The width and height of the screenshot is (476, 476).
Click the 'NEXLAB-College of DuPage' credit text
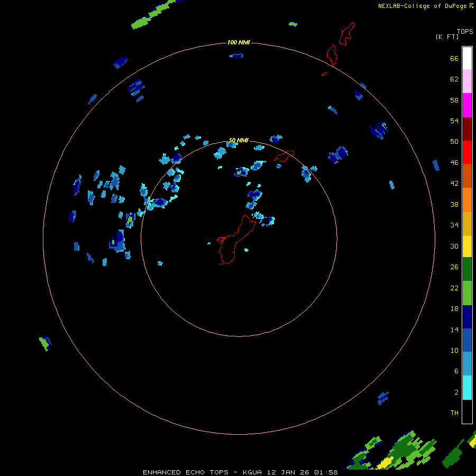pos(422,6)
